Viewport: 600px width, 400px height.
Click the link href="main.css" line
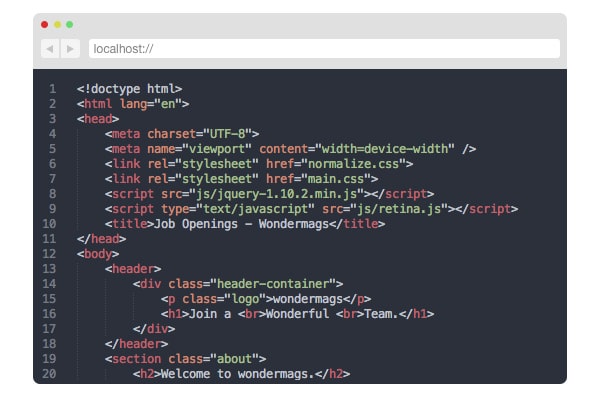point(241,179)
